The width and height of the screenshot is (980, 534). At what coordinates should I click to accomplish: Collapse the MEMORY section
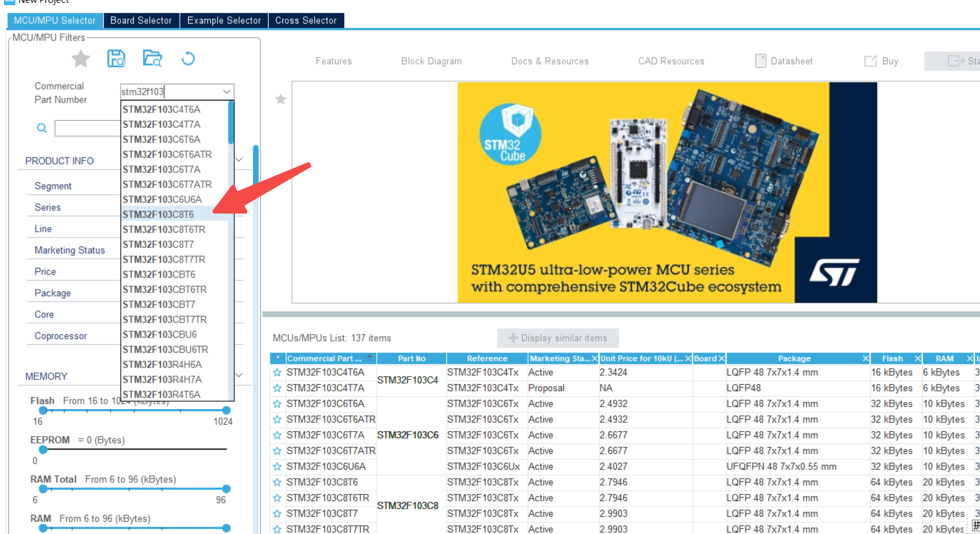click(x=239, y=375)
